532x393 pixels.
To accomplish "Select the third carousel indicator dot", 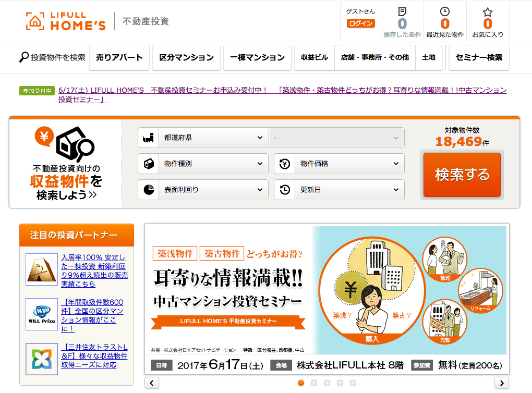I will tap(327, 383).
